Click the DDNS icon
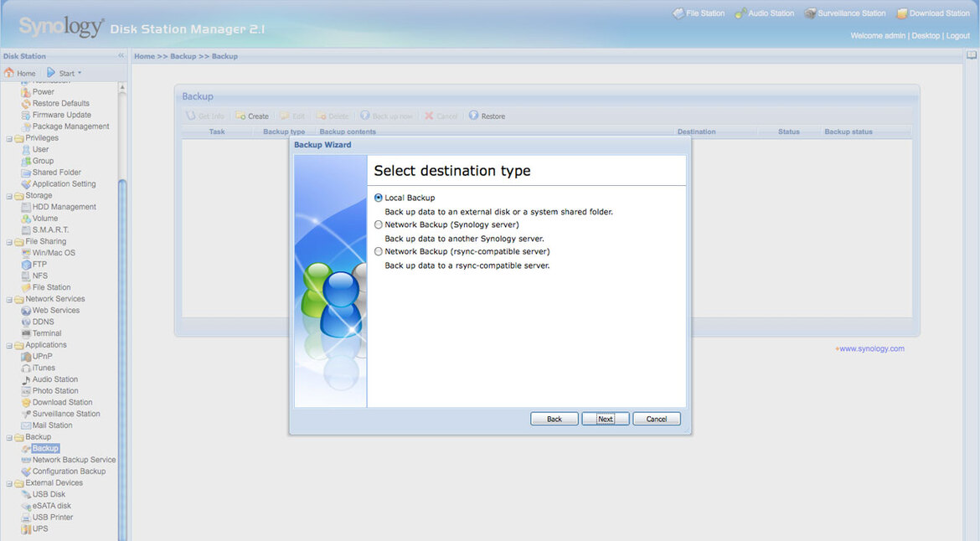The height and width of the screenshot is (541, 980). coord(26,322)
